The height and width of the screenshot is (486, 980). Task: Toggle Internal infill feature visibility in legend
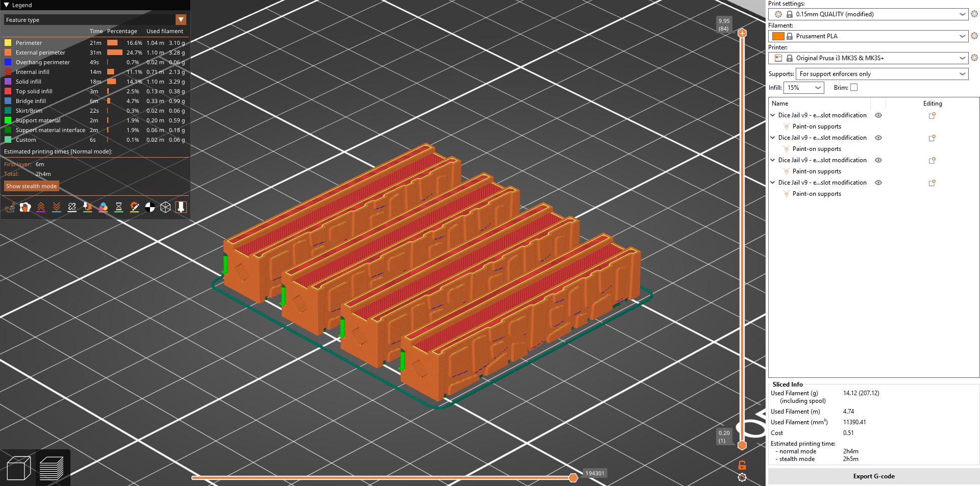coord(94,72)
